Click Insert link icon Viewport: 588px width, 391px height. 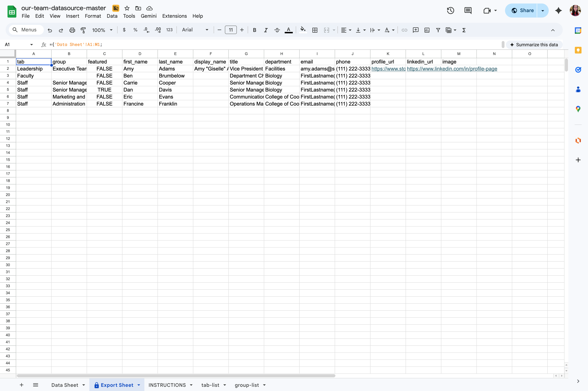(x=404, y=30)
